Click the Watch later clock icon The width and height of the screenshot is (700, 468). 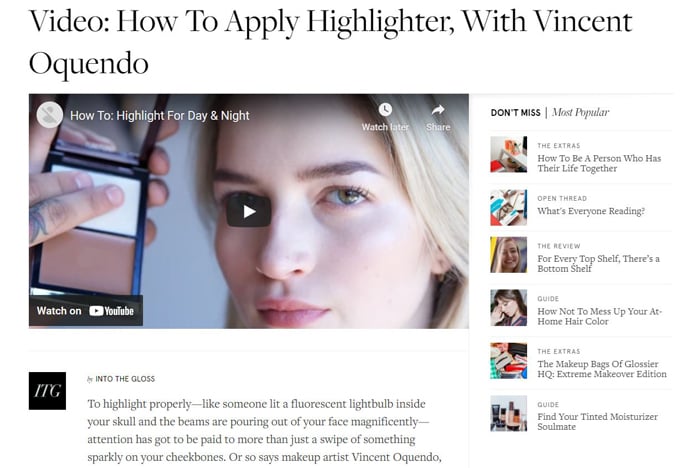tap(385, 109)
